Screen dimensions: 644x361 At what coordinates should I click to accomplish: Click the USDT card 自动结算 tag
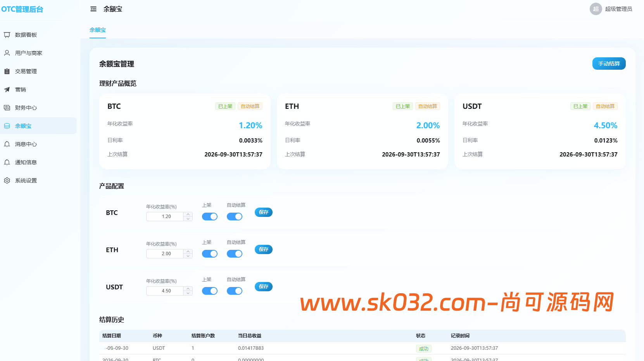click(x=605, y=106)
